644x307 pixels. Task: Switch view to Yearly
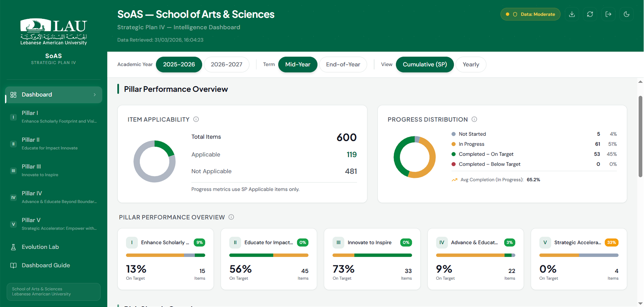(x=471, y=64)
